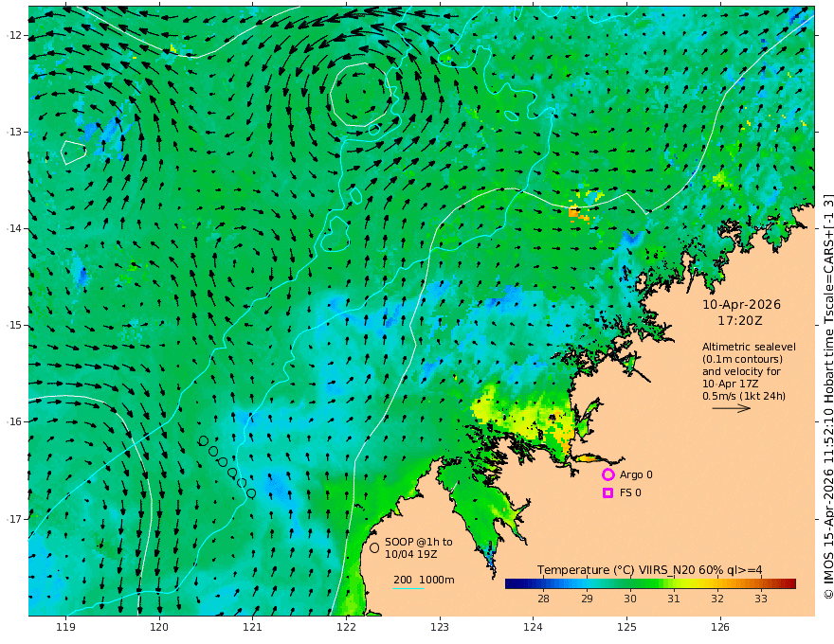This screenshot has height=644, width=834.
Task: Click the magenta Argo circle legend marker
Action: pyautogui.click(x=607, y=474)
